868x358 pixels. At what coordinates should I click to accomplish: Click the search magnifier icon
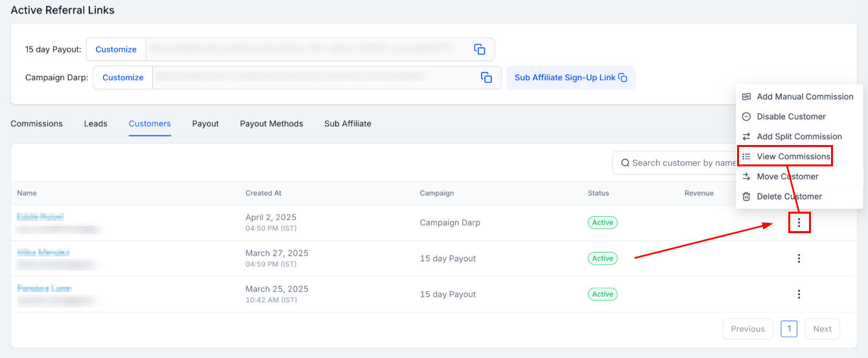(625, 163)
